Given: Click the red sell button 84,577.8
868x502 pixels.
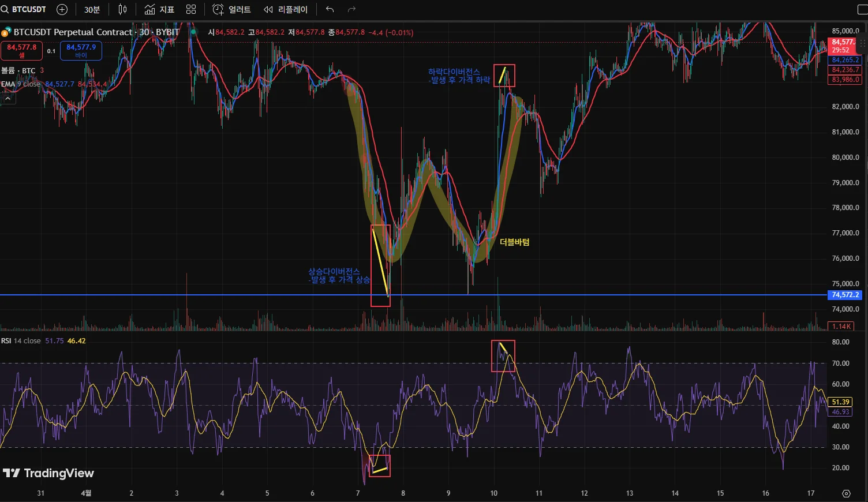Looking at the screenshot, I should [x=21, y=51].
